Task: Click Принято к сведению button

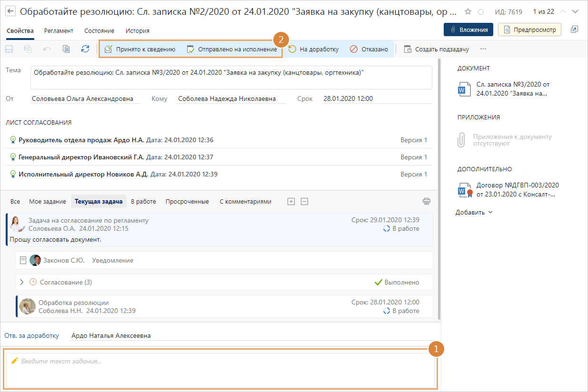Action: tap(140, 49)
